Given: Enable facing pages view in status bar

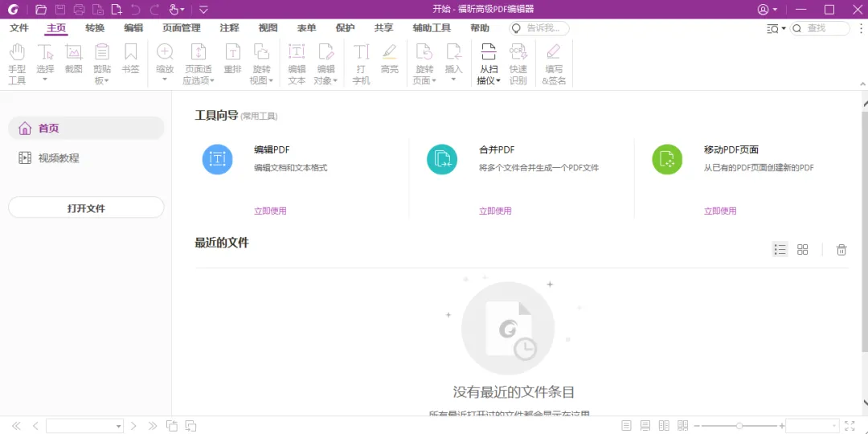Looking at the screenshot, I should (x=664, y=426).
